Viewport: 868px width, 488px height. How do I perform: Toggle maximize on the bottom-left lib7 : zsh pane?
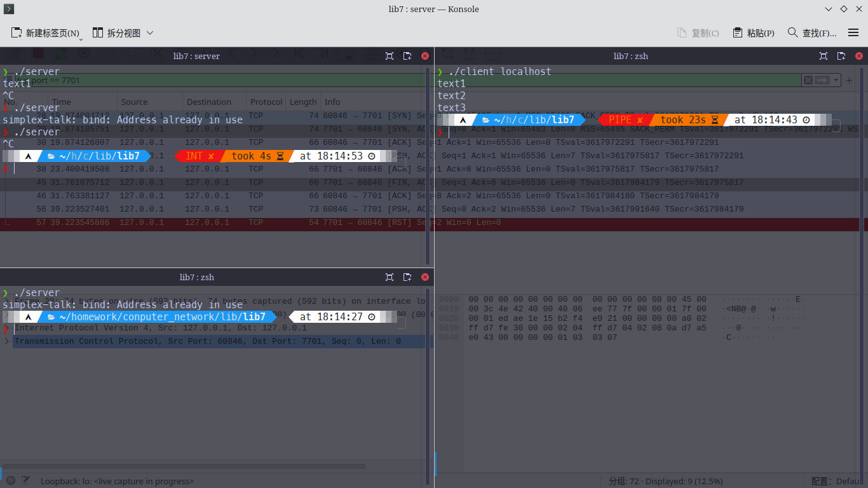390,277
